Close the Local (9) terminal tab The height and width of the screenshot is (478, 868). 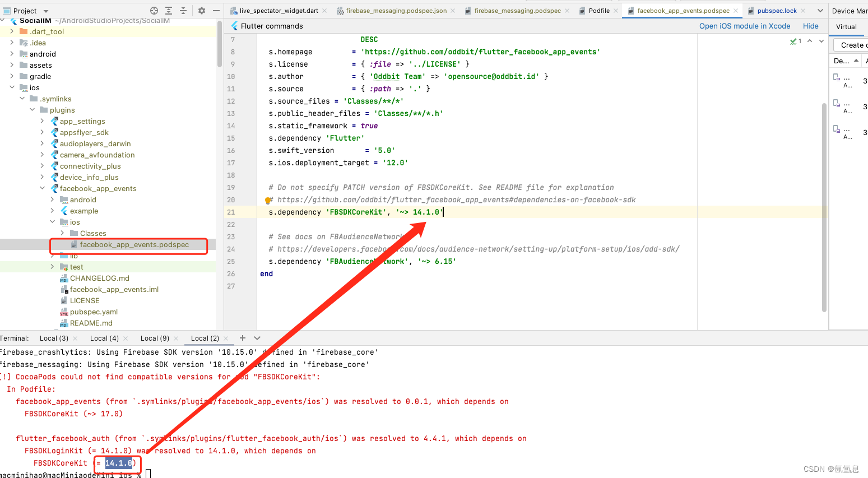coord(176,338)
